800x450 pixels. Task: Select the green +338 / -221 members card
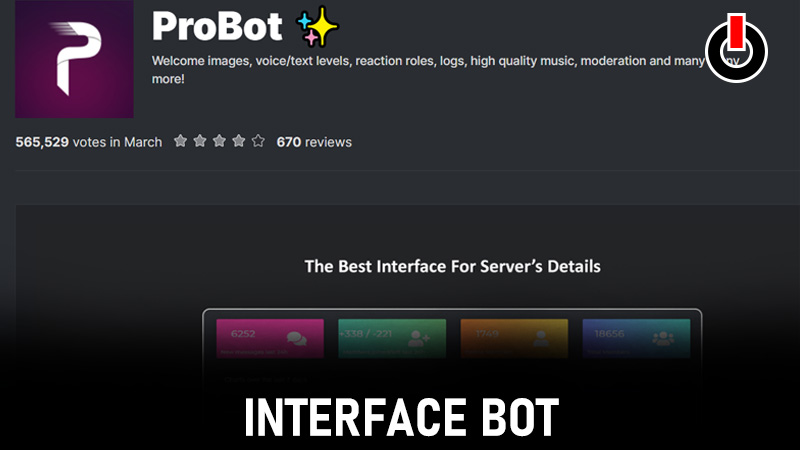pos(392,339)
